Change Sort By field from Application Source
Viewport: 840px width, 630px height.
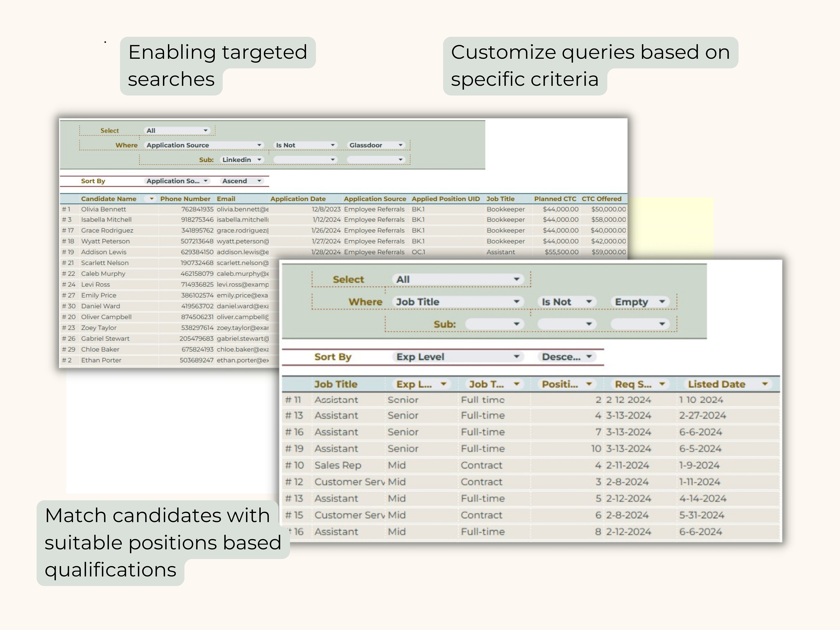(x=206, y=181)
